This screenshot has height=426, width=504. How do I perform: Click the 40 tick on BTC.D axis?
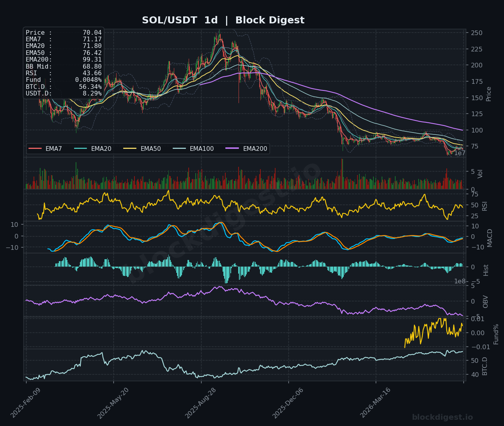coord(475,375)
